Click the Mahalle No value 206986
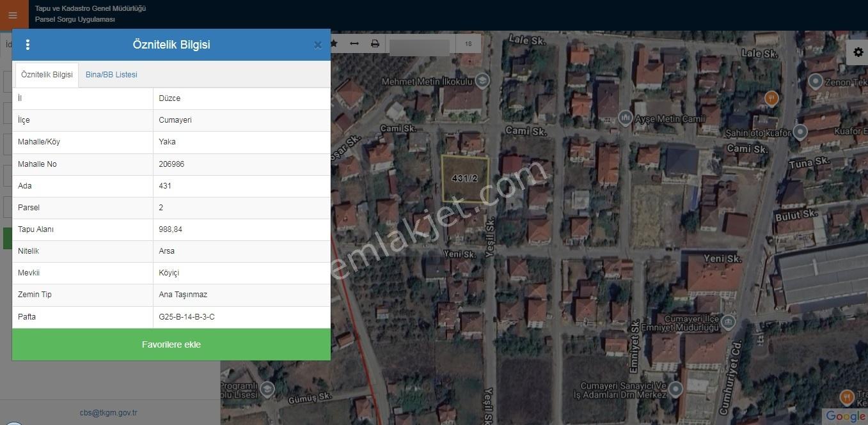This screenshot has height=425, width=868. [171, 164]
